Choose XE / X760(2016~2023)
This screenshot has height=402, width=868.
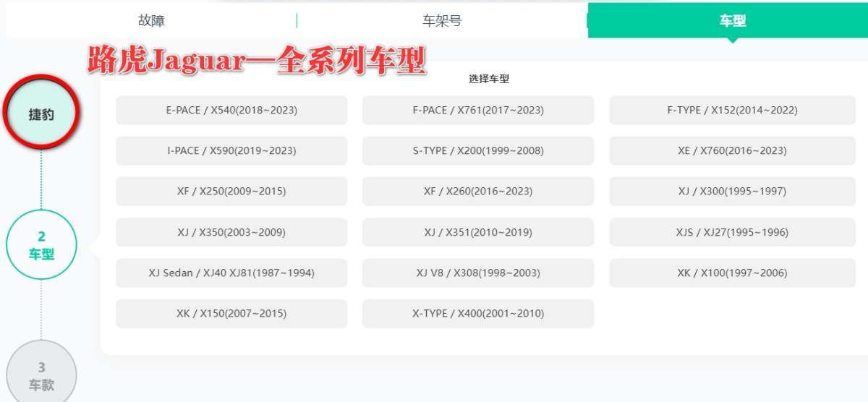pos(732,151)
